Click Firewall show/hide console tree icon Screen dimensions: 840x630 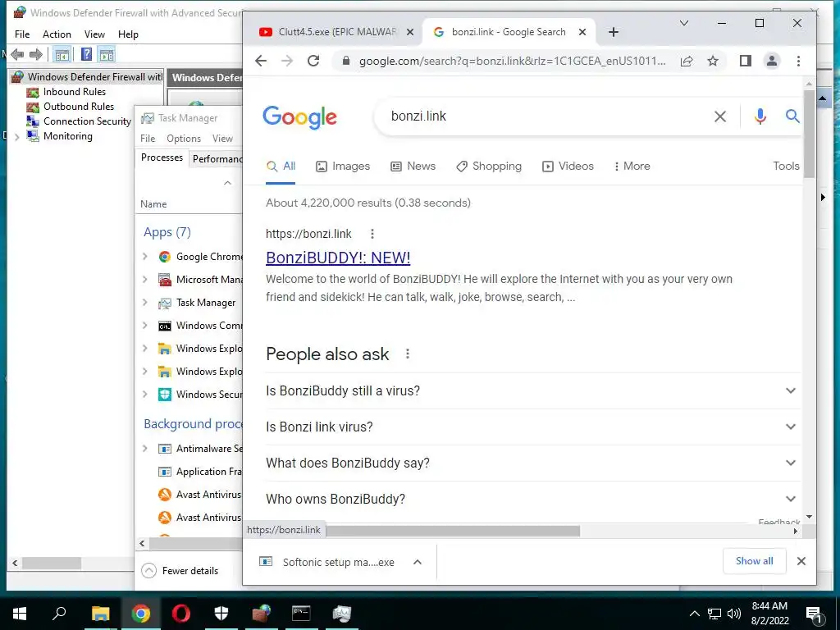coord(62,55)
